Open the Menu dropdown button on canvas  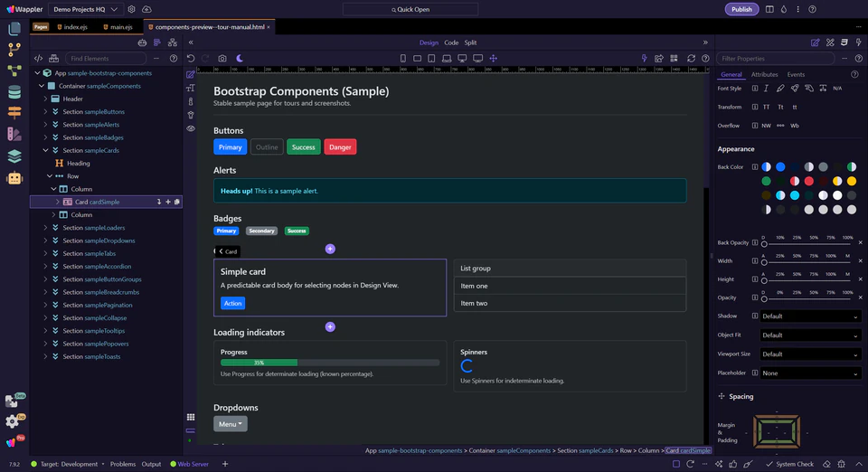[231, 424]
